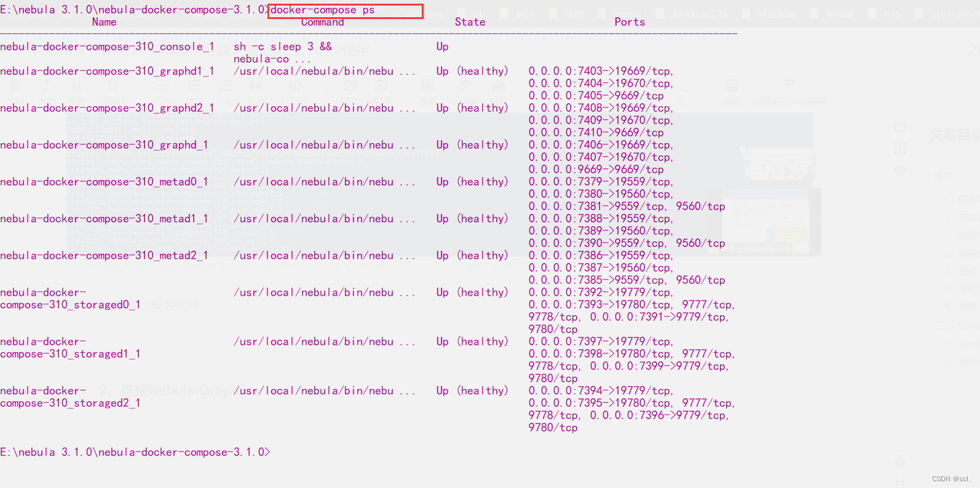Click the typed "docker-compose ps" command text
980x488 pixels.
click(x=323, y=10)
